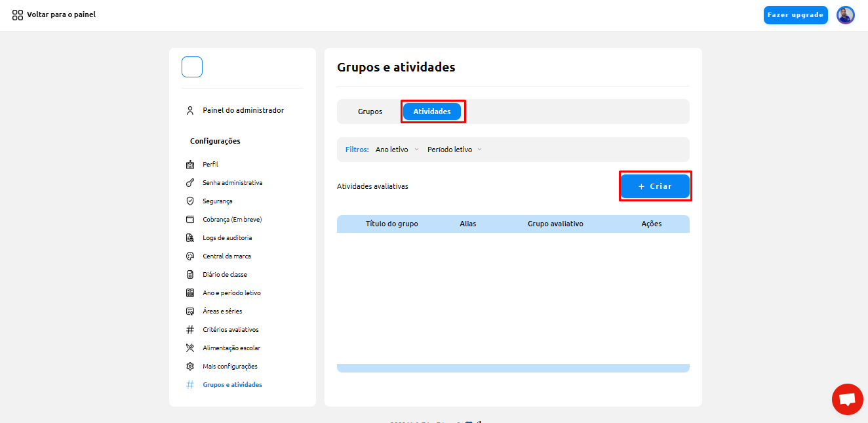
Task: Click the Critérios avaliativos hash icon
Action: pos(190,330)
